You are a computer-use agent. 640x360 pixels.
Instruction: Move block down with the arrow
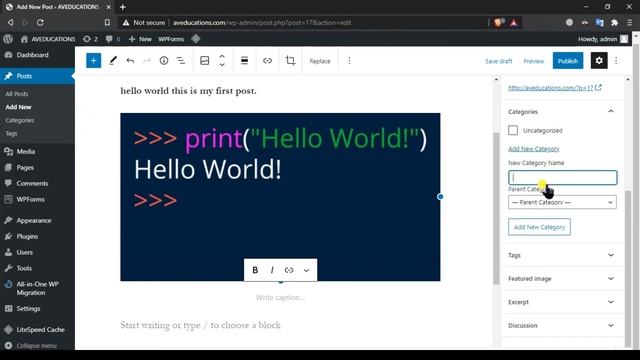[x=222, y=64]
